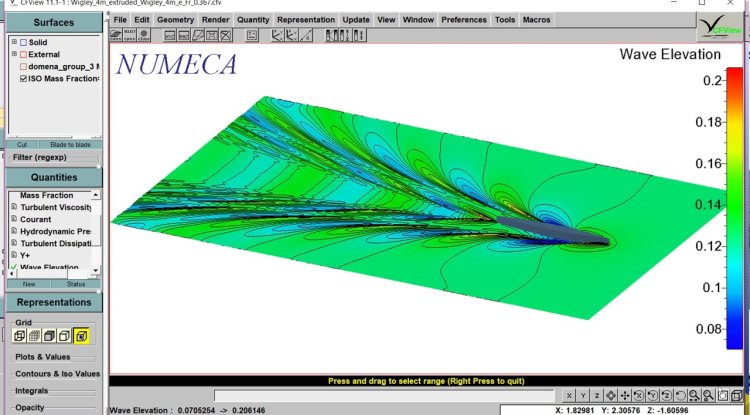Screen dimensions: 750x415
Task: Click Quantities list scroll down arrow
Action: coord(96,271)
